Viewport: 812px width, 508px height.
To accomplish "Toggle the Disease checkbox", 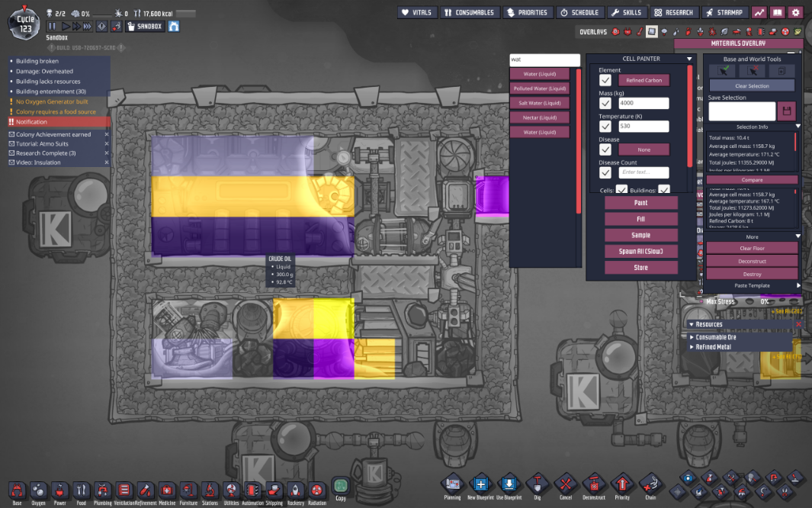I will (x=605, y=150).
